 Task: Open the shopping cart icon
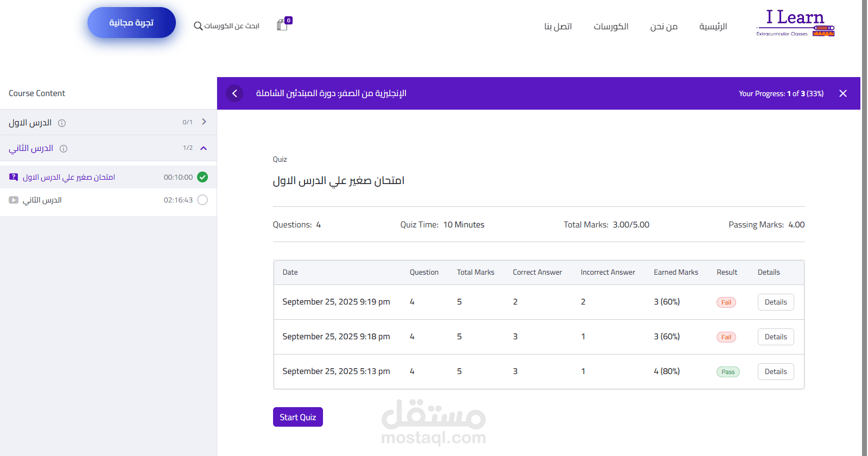click(x=282, y=25)
